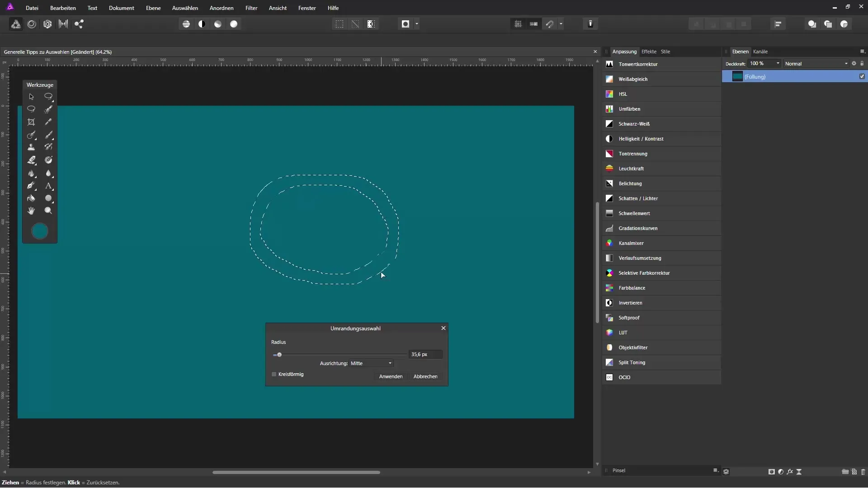868x488 pixels.
Task: Toggle the Kreisförmig checkbox
Action: [x=274, y=374]
